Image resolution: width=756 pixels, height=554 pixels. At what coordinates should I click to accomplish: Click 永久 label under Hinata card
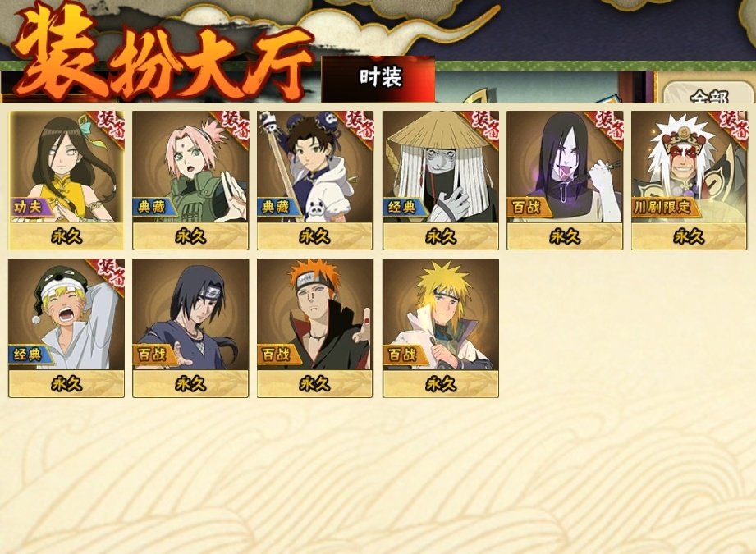(x=66, y=236)
